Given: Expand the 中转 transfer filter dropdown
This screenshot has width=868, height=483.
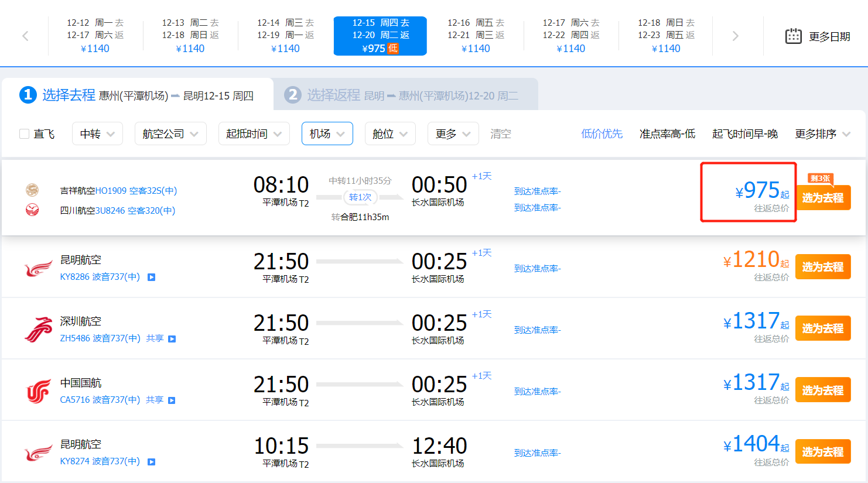Looking at the screenshot, I should coord(97,134).
